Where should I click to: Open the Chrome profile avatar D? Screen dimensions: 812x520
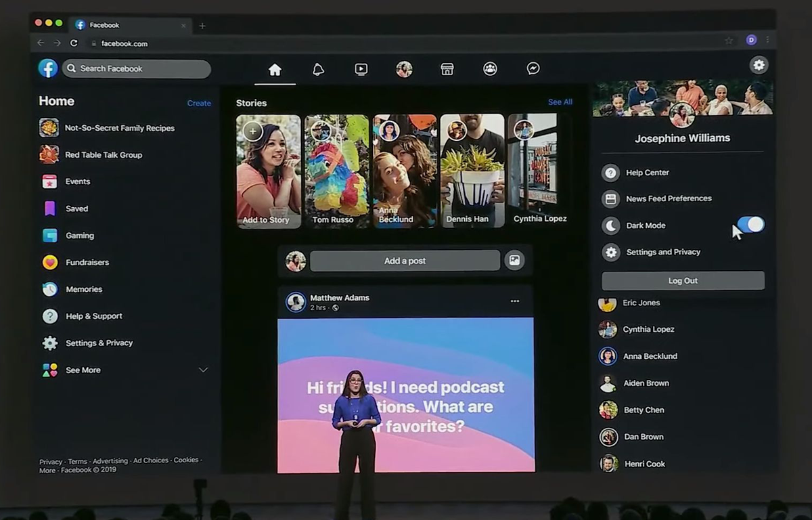click(x=751, y=40)
